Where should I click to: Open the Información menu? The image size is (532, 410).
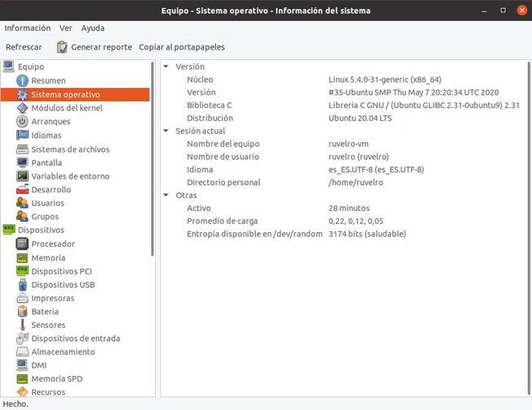28,28
